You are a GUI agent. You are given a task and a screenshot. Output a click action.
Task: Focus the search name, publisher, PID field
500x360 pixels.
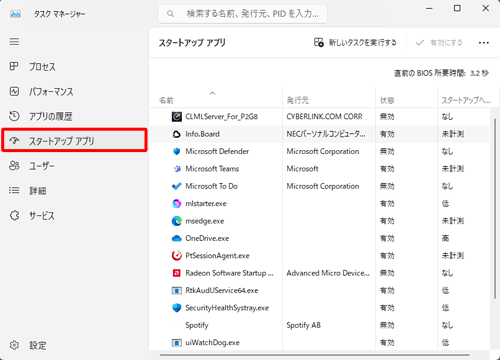click(x=242, y=14)
